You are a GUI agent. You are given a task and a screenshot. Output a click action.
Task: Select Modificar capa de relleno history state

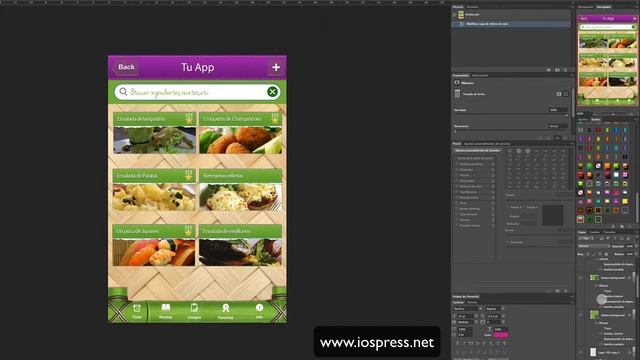click(x=511, y=24)
